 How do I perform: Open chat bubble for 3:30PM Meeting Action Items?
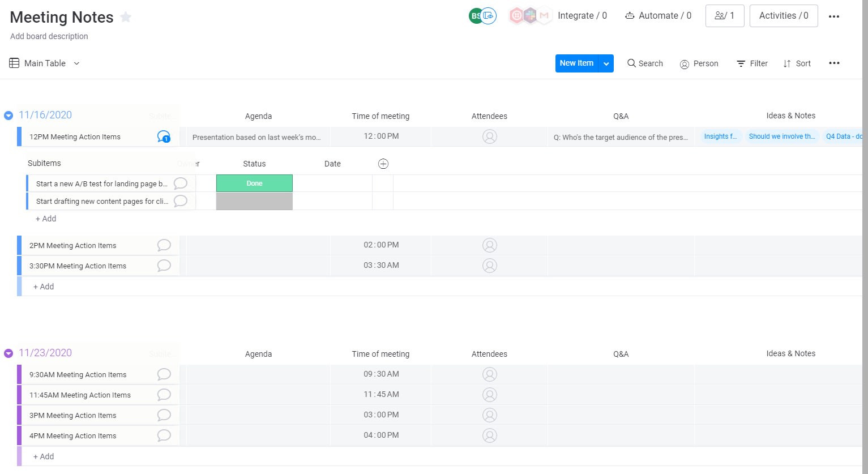[x=164, y=266]
